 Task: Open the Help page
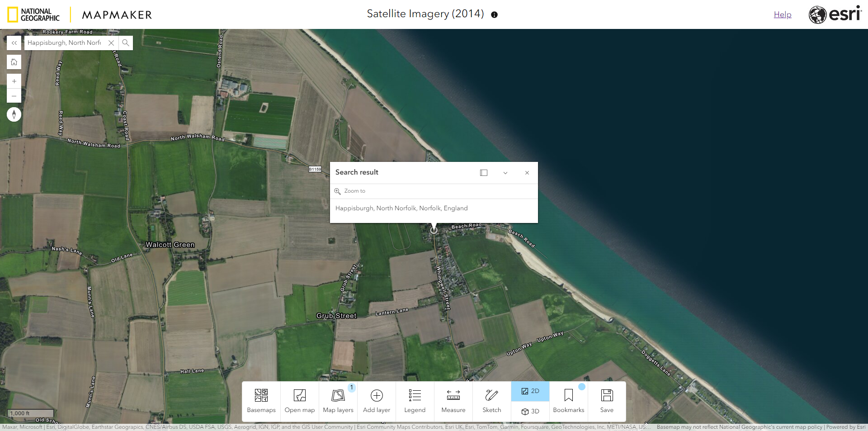pos(782,14)
